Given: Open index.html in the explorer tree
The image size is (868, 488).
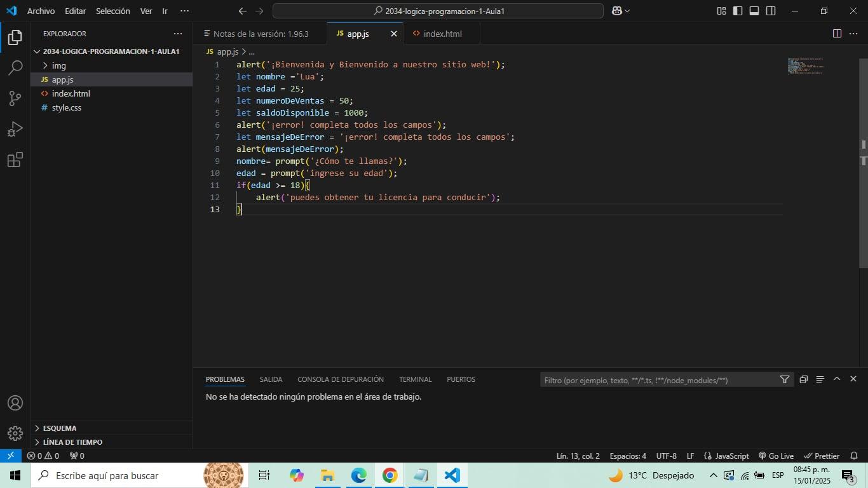Looking at the screenshot, I should [x=111, y=93].
